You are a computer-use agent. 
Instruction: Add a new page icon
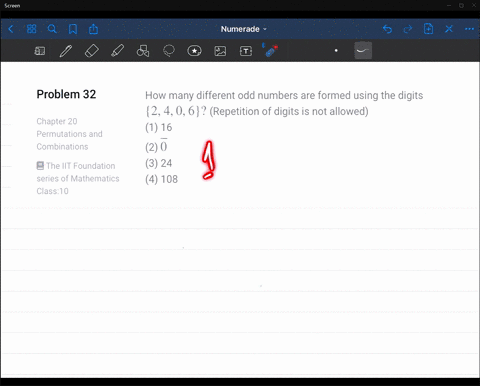point(428,29)
